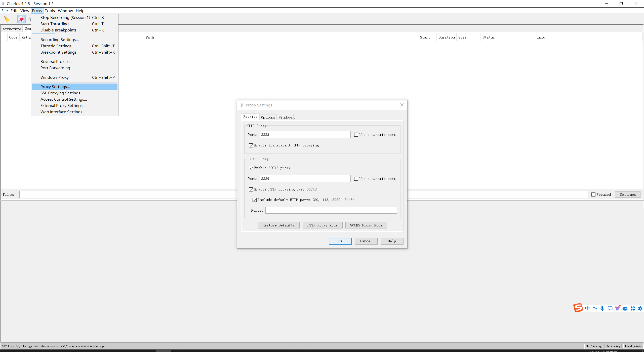Open External Proxy Settings... menu item
The width and height of the screenshot is (644, 352).
[x=74, y=105]
